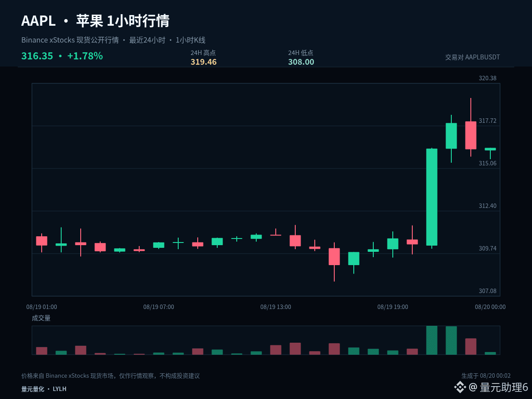This screenshot has width=532, height=399.
Task: Click the 08/19 13:00 time label
Action: [276, 307]
